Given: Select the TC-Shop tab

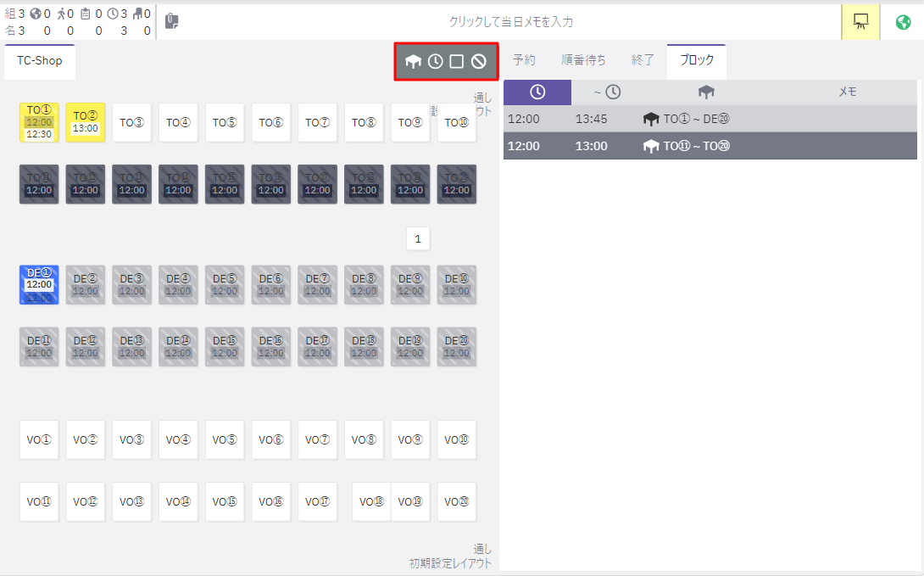Looking at the screenshot, I should click(x=40, y=60).
